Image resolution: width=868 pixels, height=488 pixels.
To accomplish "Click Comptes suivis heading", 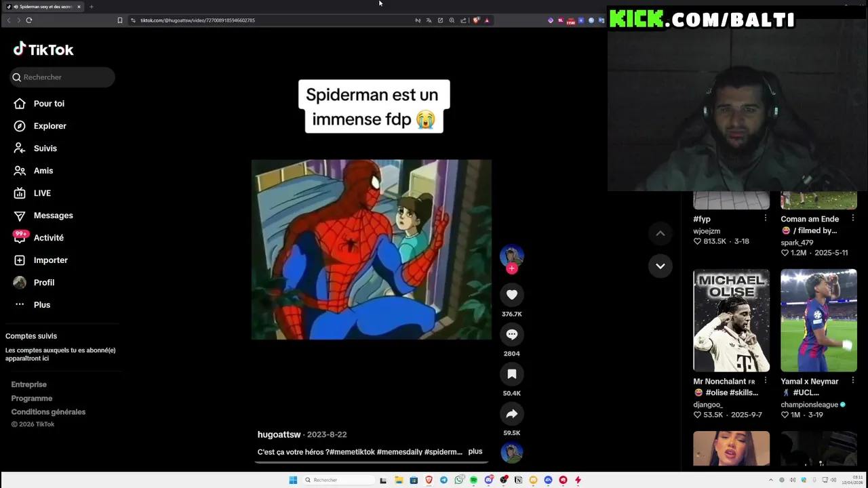I will click(31, 336).
